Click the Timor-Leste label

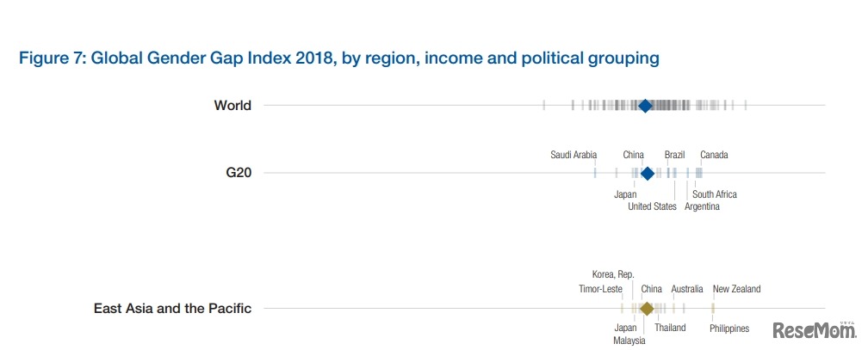coord(600,290)
